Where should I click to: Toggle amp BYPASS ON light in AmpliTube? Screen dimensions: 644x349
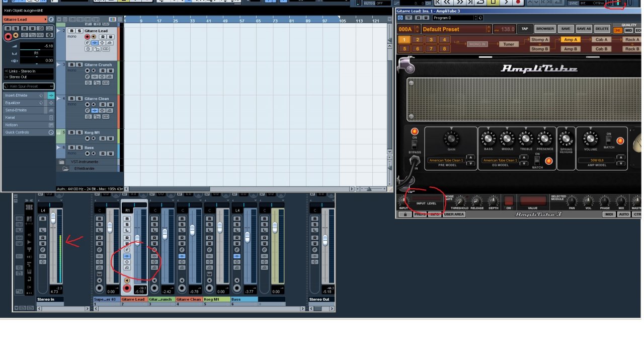(x=415, y=132)
